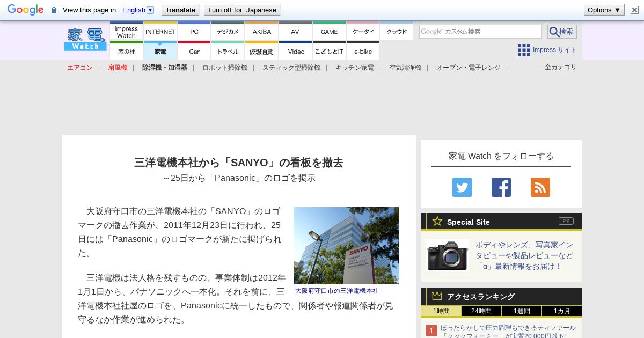Click Turn off for: Japanese button
644x338 pixels.
242,10
